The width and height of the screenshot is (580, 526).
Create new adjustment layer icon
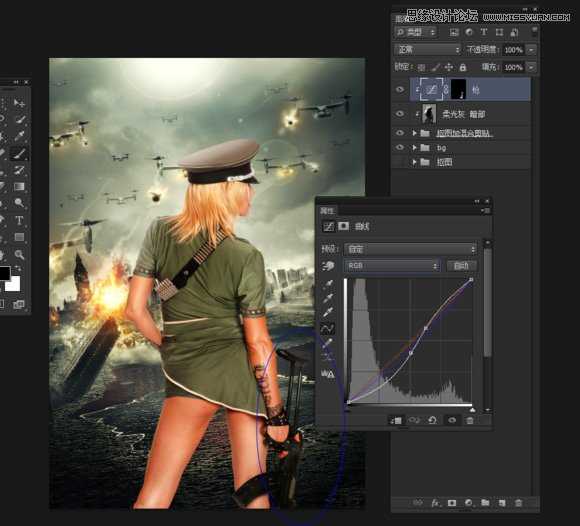click(x=469, y=503)
